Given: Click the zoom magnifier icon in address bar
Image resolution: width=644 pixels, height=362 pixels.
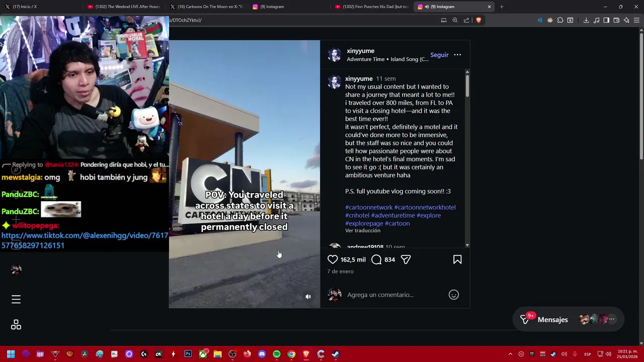Looking at the screenshot, I should click(x=455, y=20).
